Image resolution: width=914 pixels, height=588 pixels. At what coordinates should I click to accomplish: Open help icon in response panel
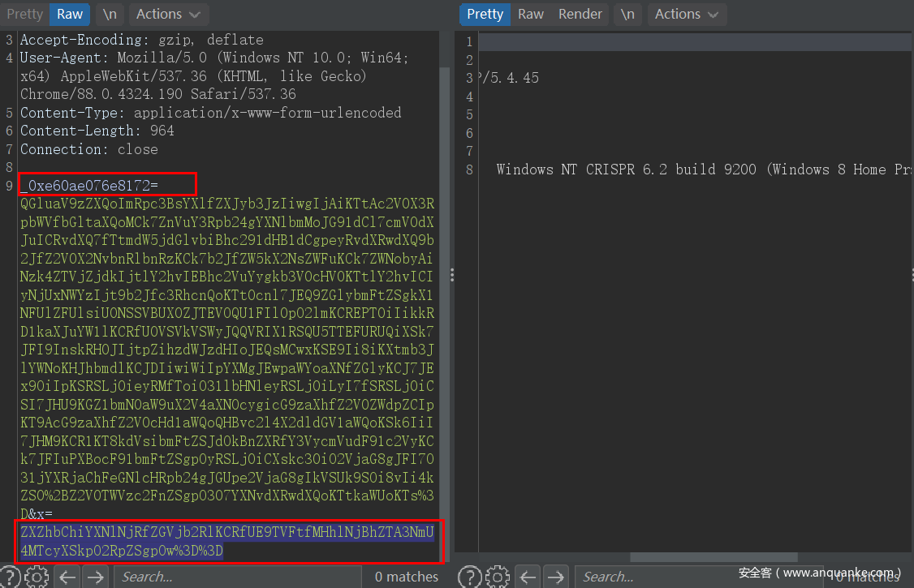pyautogui.click(x=470, y=577)
